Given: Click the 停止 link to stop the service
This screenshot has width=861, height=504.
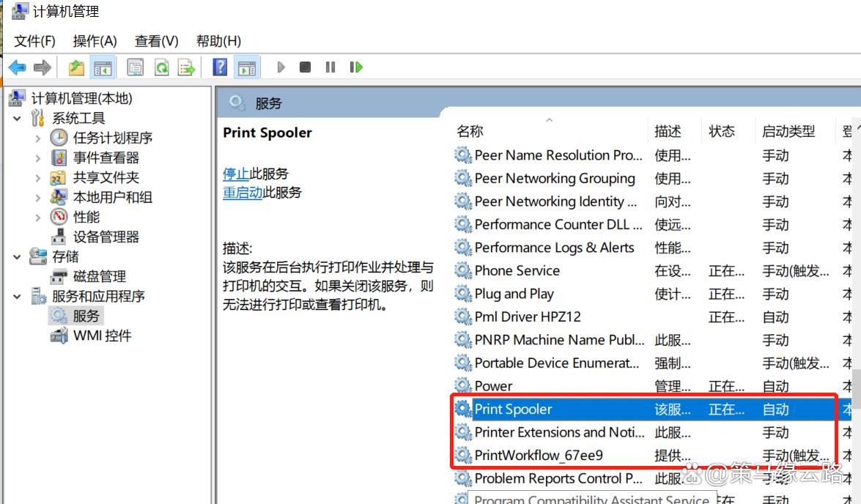Looking at the screenshot, I should tap(236, 174).
